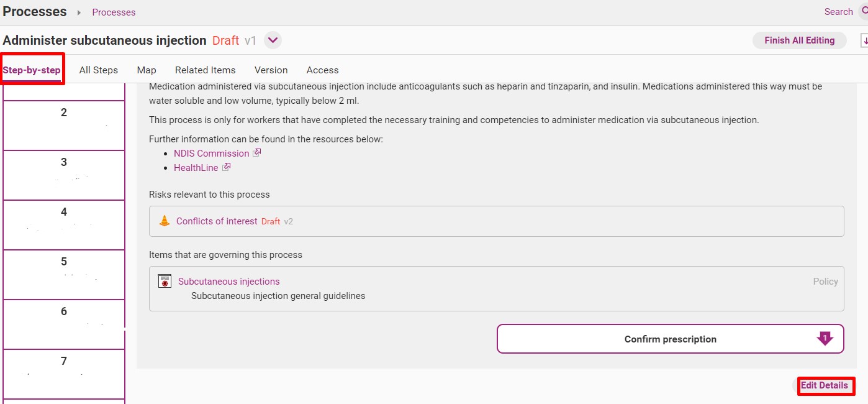Image resolution: width=868 pixels, height=404 pixels.
Task: Open the Conflicts of interest risk link
Action: point(217,221)
